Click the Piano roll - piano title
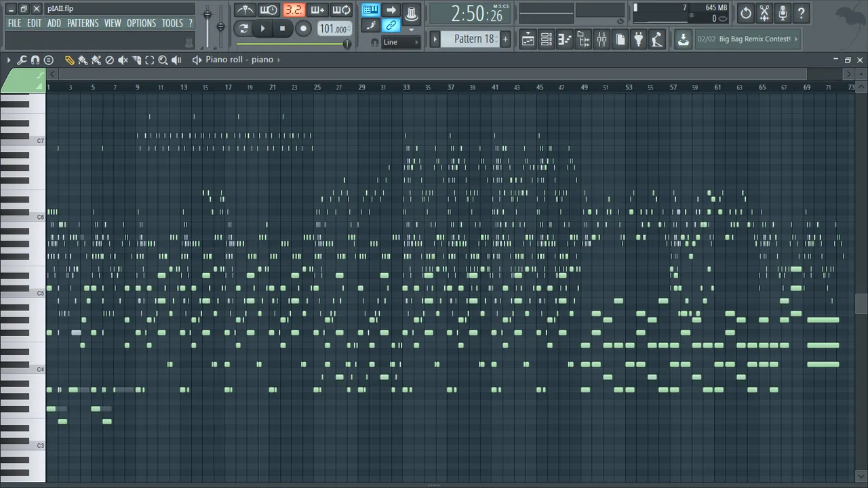This screenshot has height=488, width=868. 239,60
